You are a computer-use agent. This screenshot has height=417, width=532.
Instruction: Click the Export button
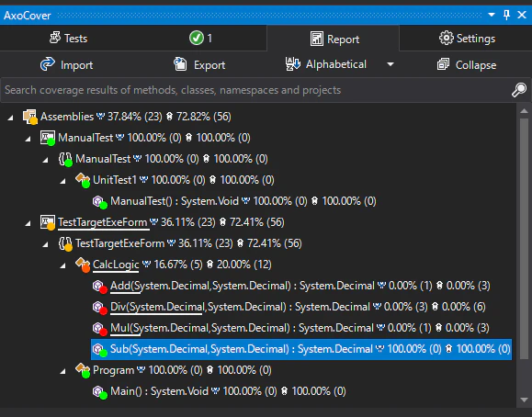point(199,64)
